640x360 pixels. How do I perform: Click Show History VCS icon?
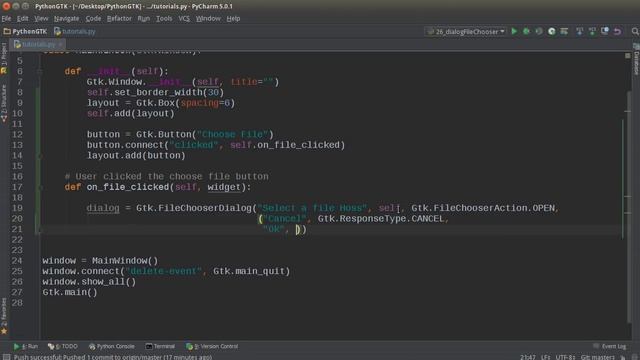point(605,31)
